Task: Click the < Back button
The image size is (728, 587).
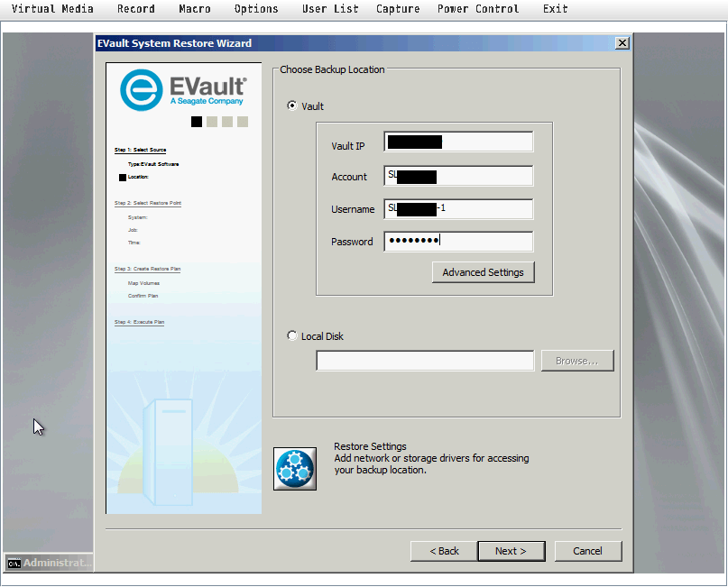Action: (x=444, y=551)
